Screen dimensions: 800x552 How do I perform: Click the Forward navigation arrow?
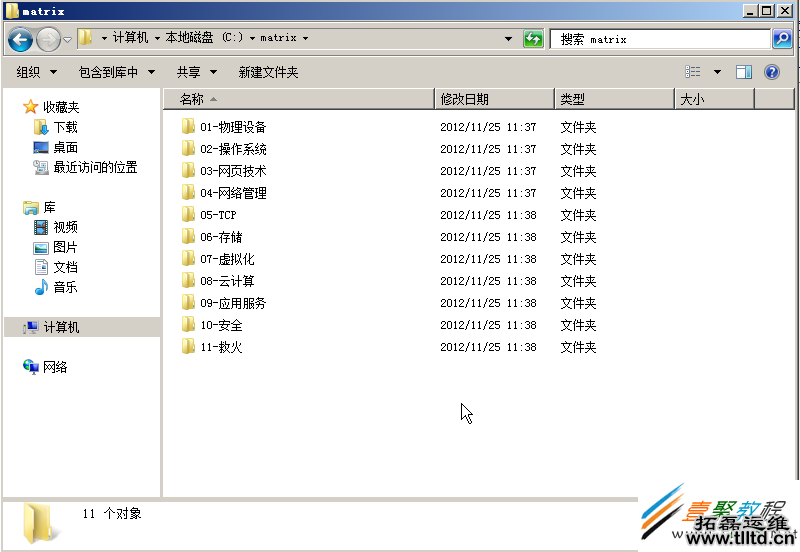(48, 39)
